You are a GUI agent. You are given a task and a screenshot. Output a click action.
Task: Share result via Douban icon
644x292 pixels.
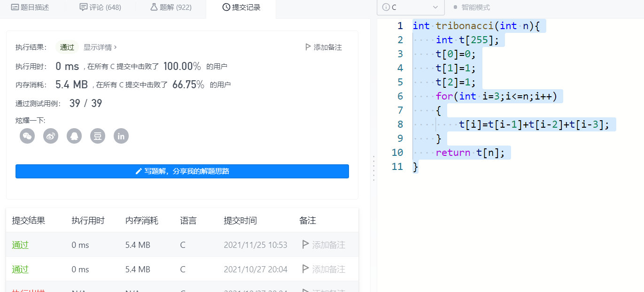pos(98,136)
